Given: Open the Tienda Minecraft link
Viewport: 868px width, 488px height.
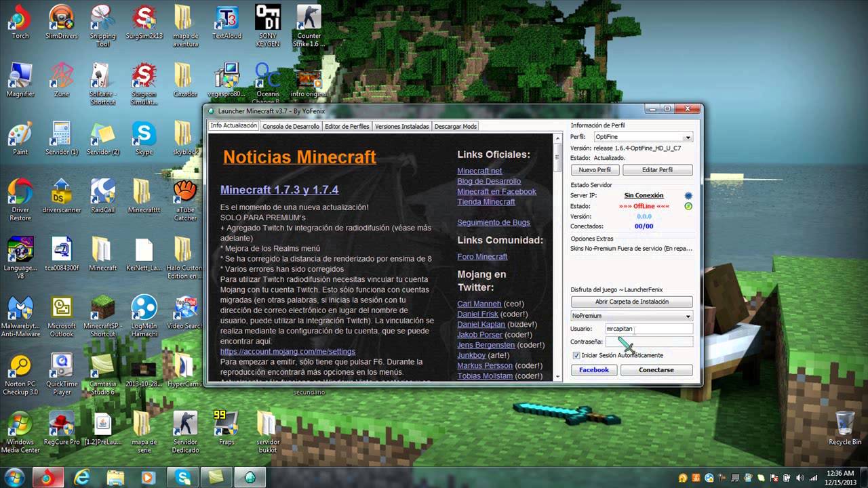Looking at the screenshot, I should click(x=486, y=201).
